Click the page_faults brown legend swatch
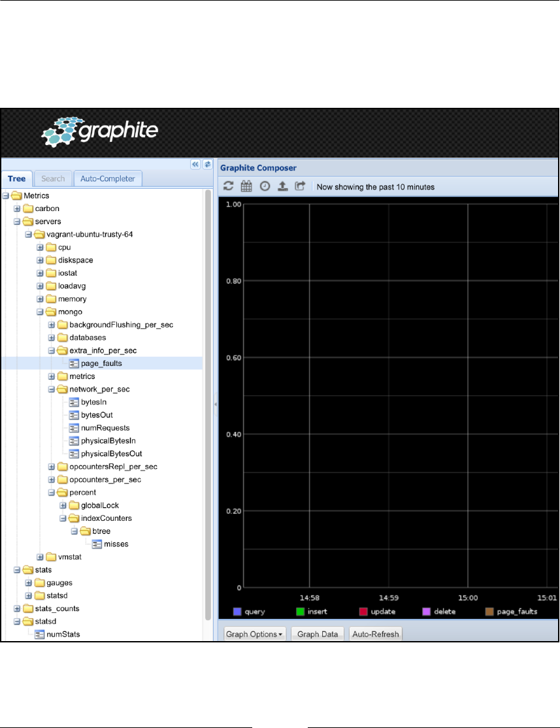560x728 pixels. pyautogui.click(x=489, y=612)
